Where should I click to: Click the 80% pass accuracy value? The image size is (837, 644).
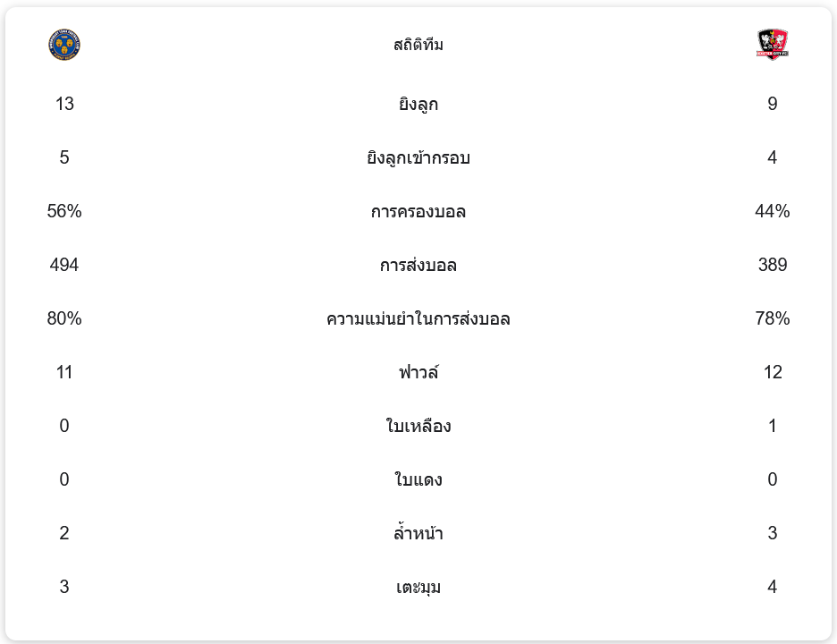[x=64, y=319]
